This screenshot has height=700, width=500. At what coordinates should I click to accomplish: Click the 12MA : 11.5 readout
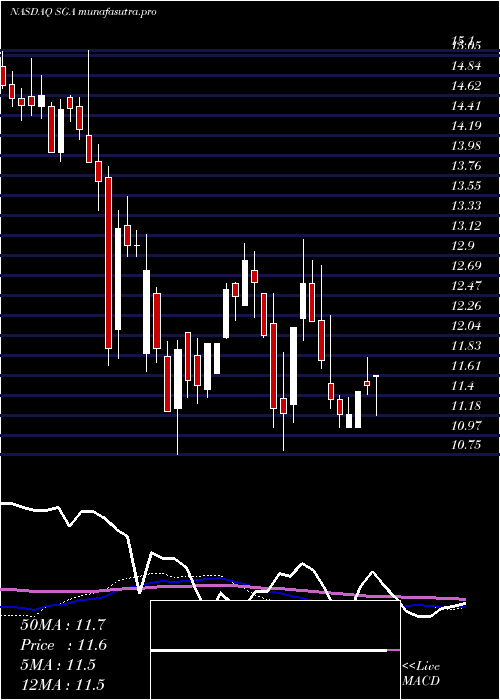pyautogui.click(x=62, y=685)
